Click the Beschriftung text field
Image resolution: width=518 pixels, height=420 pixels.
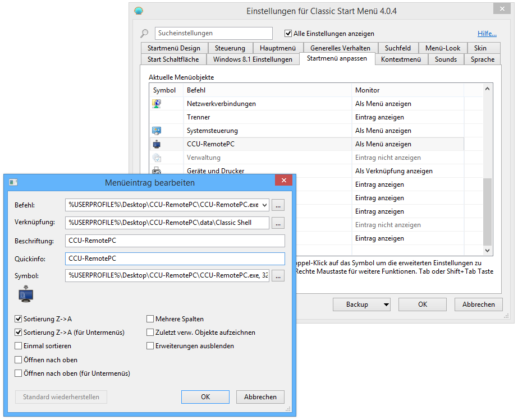pos(175,241)
